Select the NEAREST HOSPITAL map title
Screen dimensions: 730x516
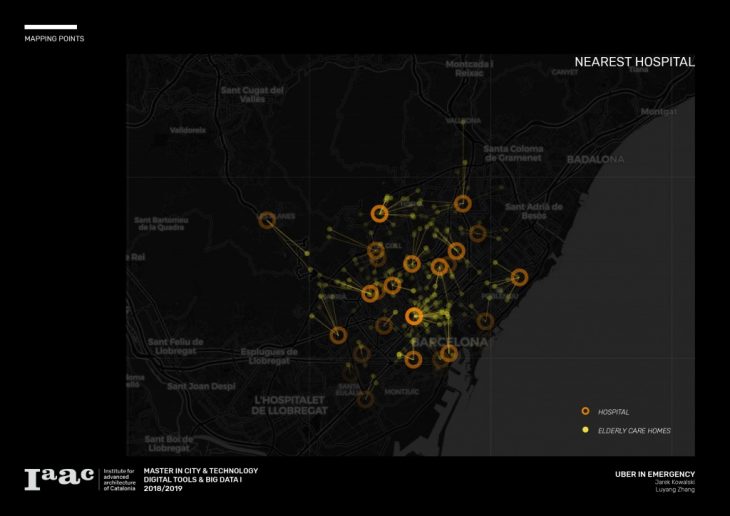pos(634,62)
